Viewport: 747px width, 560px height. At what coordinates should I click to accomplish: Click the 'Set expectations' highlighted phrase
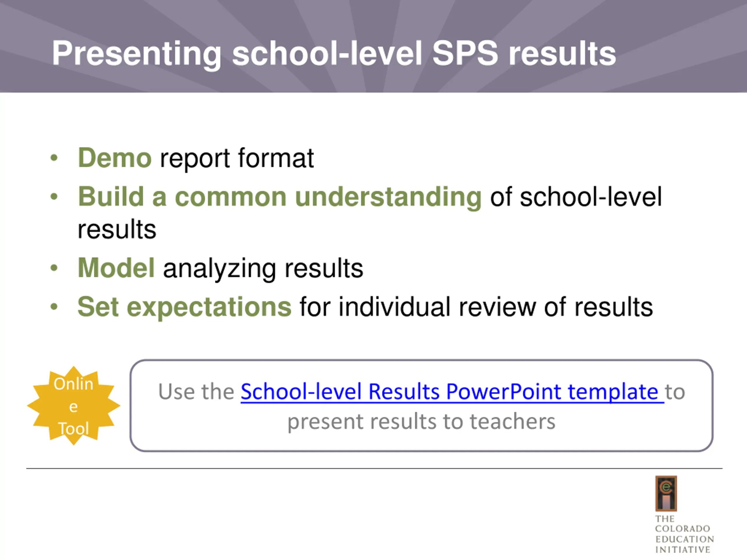click(184, 307)
